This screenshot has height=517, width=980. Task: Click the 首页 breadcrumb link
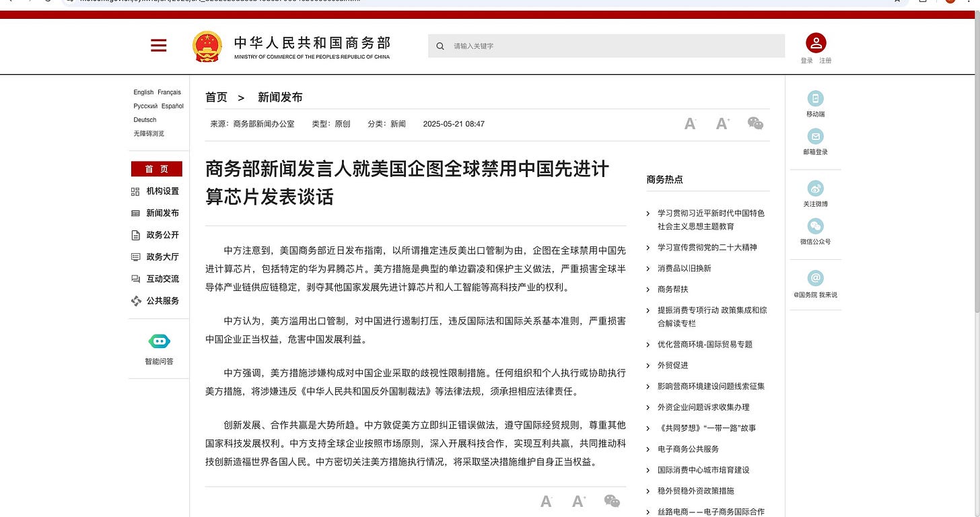[216, 98]
